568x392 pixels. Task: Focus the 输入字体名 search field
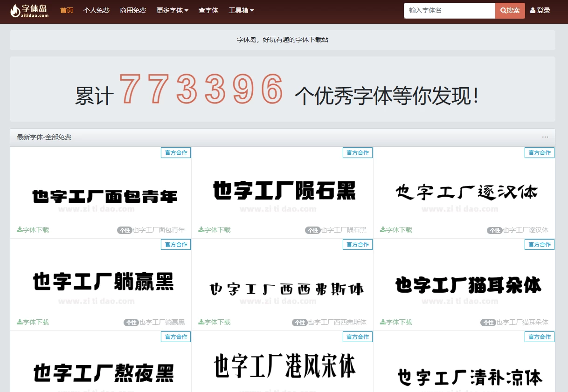point(450,11)
